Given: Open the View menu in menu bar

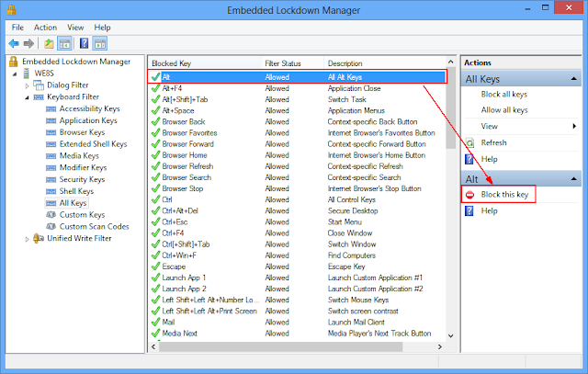Looking at the screenshot, I should [75, 28].
